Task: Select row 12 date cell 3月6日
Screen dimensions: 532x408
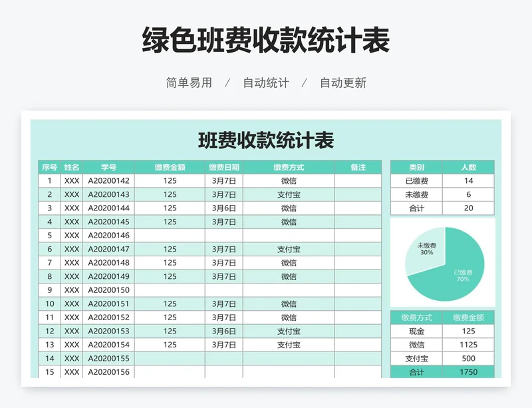Action: (x=224, y=331)
